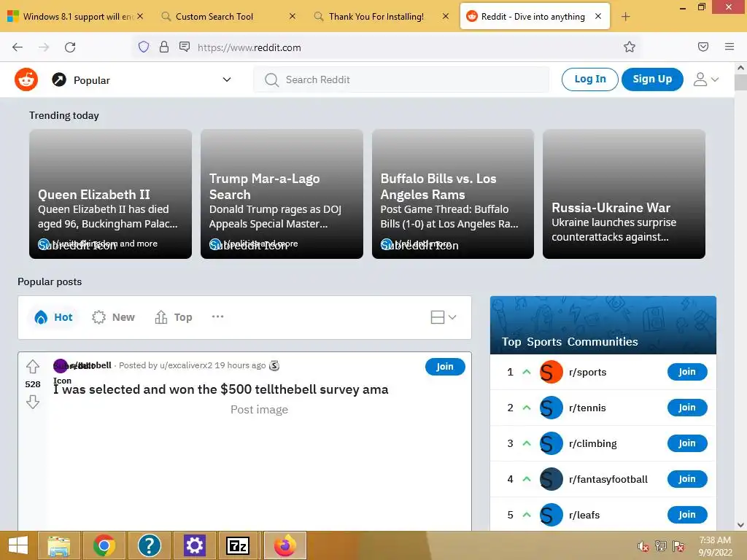The image size is (747, 560).
Task: Click the Firefox taskbar icon
Action: coord(285,545)
